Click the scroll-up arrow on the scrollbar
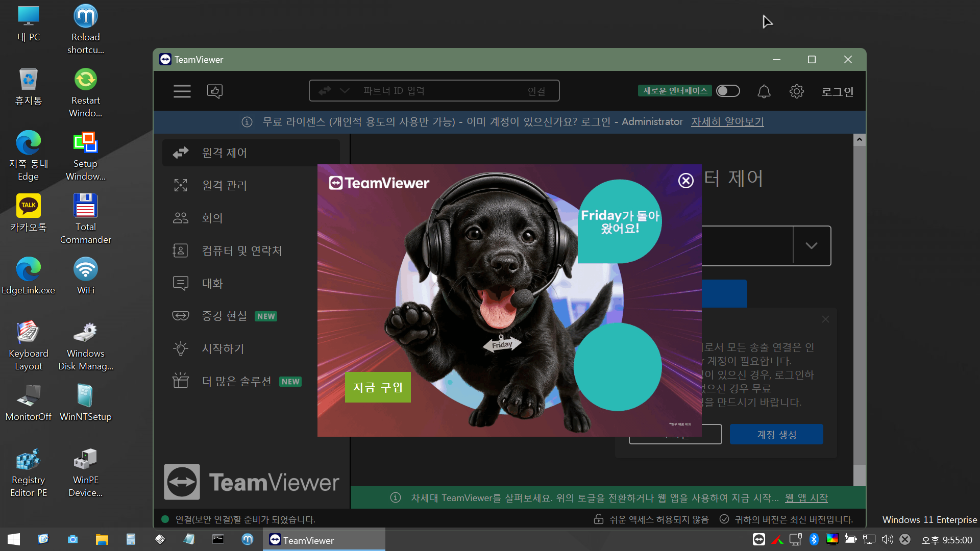 click(859, 140)
